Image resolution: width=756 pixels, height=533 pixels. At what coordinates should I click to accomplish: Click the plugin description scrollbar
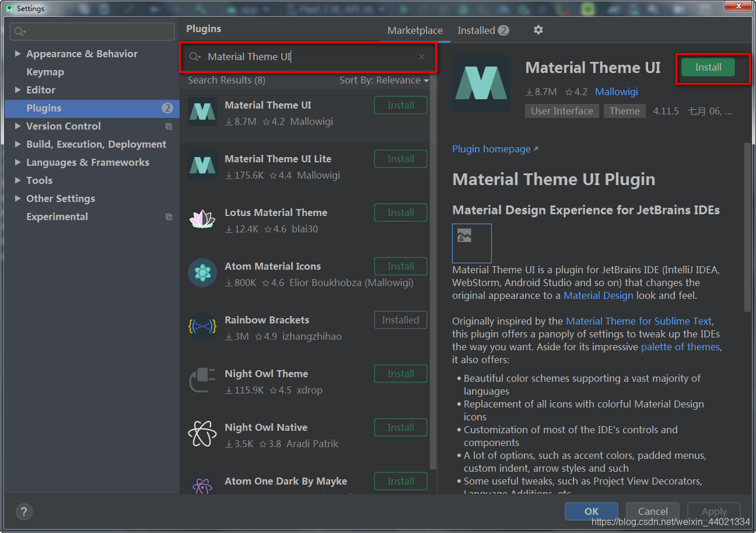coord(747,228)
